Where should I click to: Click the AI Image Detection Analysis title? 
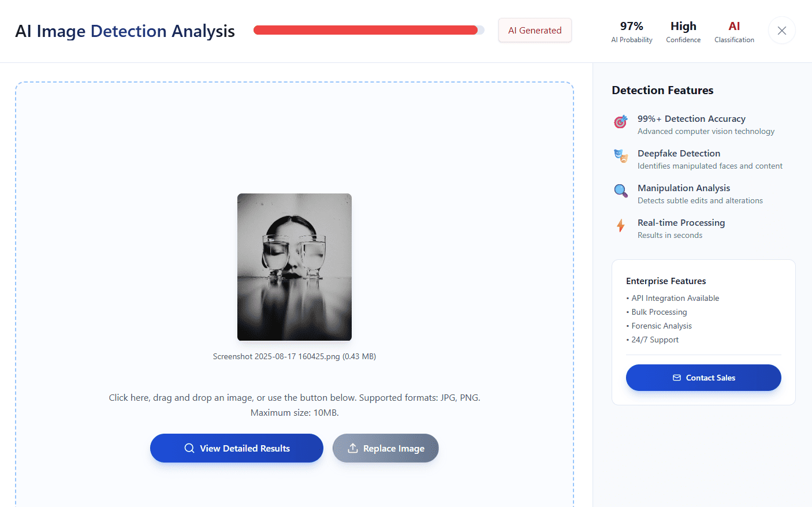tap(125, 31)
